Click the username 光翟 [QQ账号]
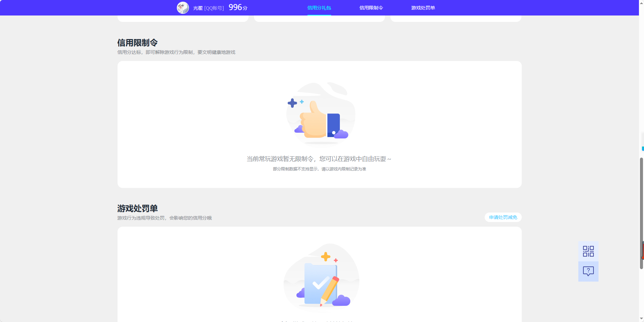Image resolution: width=644 pixels, height=322 pixels. click(208, 8)
